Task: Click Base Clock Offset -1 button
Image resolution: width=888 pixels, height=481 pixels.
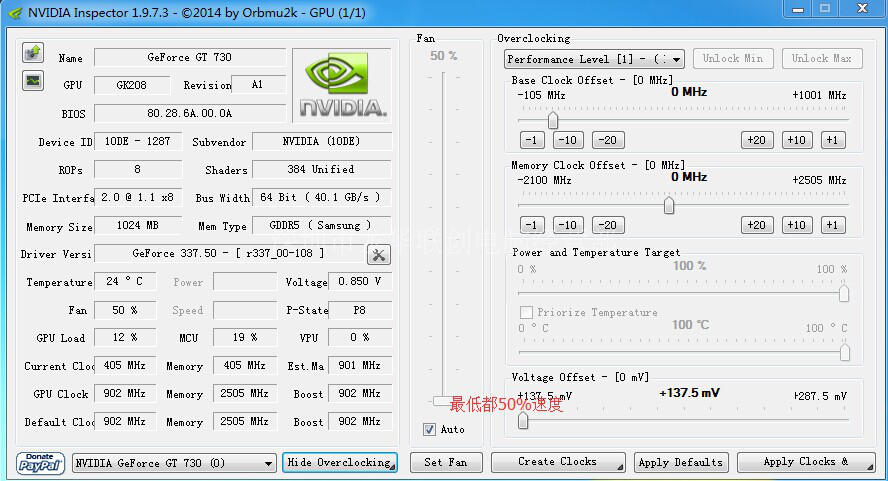Action: point(532,140)
